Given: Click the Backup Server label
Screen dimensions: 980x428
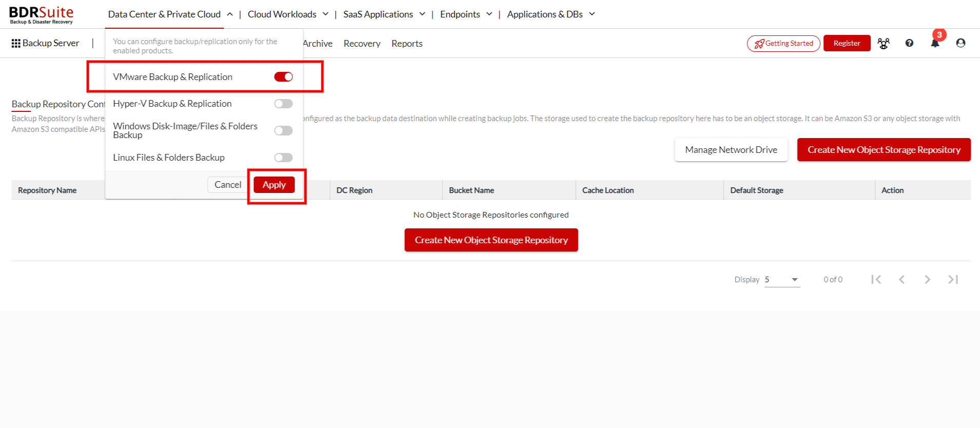Looking at the screenshot, I should click(x=51, y=43).
